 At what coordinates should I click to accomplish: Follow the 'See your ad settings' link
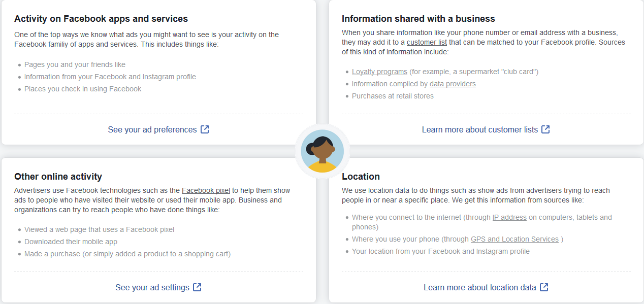[152, 287]
